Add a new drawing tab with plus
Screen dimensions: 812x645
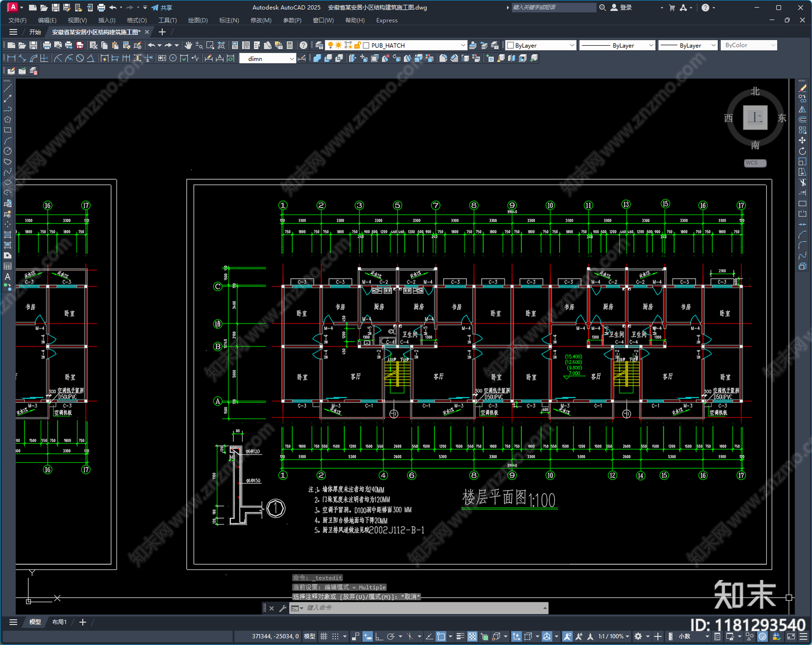point(162,32)
